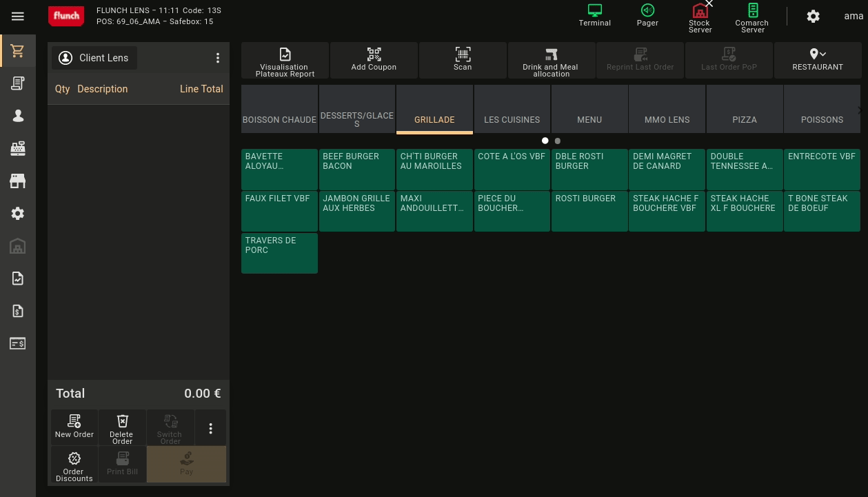This screenshot has height=497, width=868.
Task: Select the first category page dot
Action: tap(545, 141)
